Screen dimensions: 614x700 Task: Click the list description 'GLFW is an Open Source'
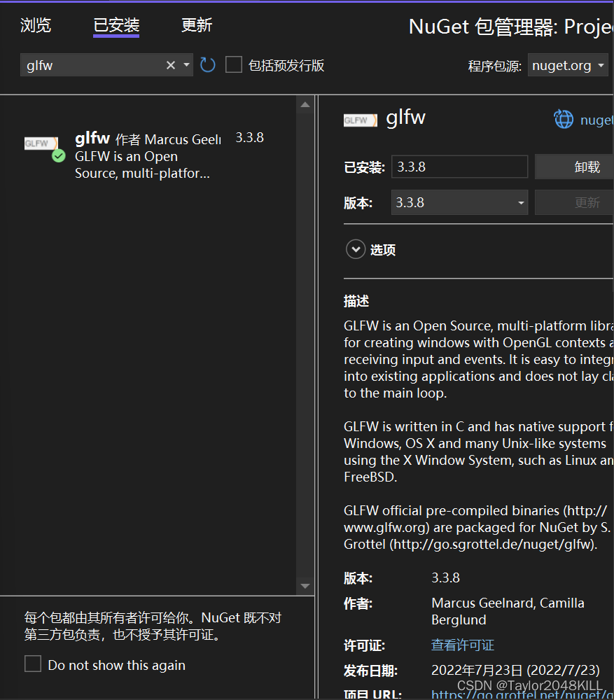click(x=142, y=164)
